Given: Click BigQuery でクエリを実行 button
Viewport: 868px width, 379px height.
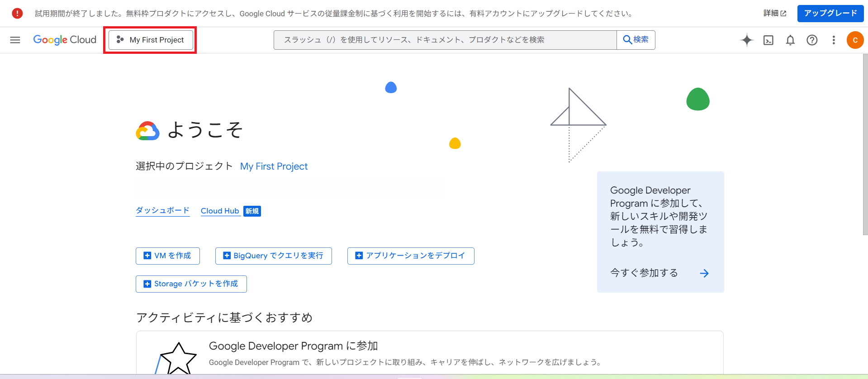Looking at the screenshot, I should tap(274, 256).
